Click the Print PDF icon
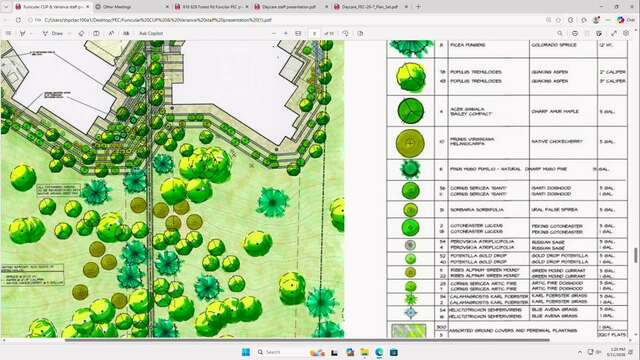The image size is (640, 360). tap(575, 33)
